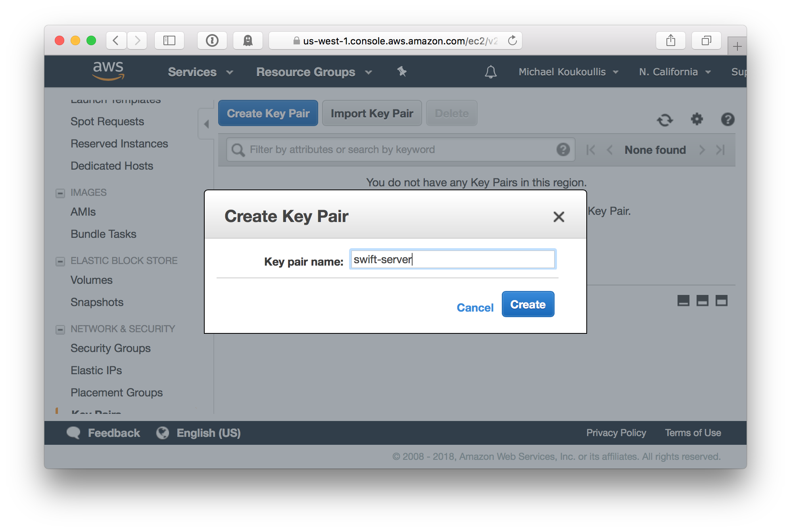Viewport: 791px width, 532px height.
Task: Collapse the IMAGES section
Action: [60, 193]
